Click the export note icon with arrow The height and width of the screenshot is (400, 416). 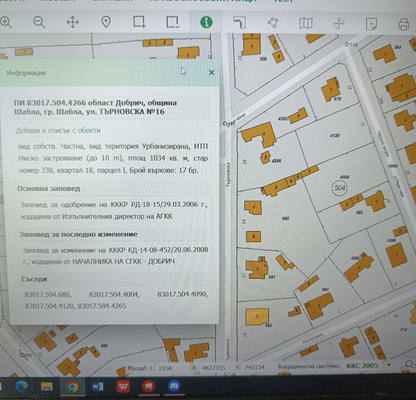click(x=371, y=24)
